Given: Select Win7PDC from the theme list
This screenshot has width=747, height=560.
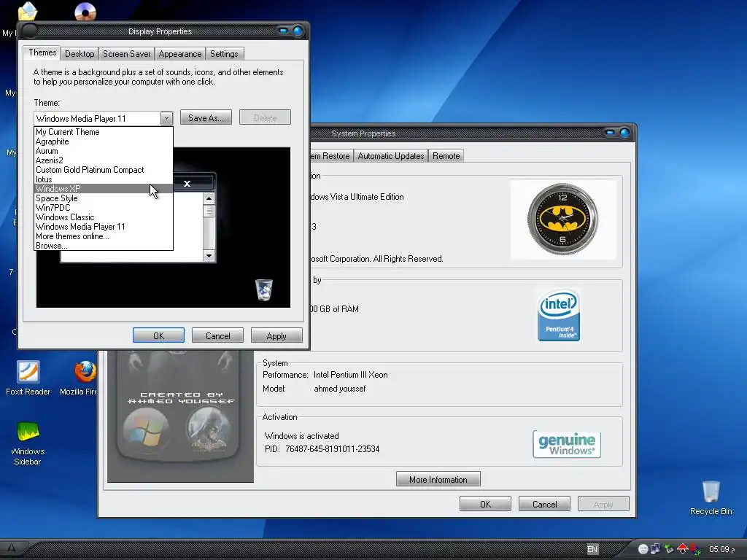Looking at the screenshot, I should [x=104, y=208].
